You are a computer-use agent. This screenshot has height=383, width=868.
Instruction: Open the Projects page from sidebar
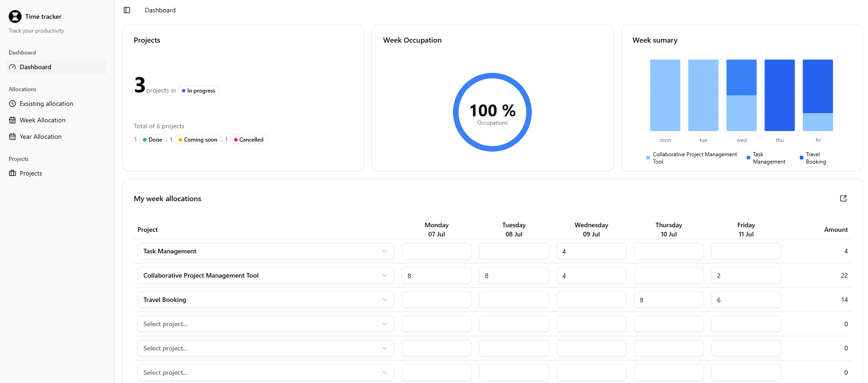[x=56, y=173]
